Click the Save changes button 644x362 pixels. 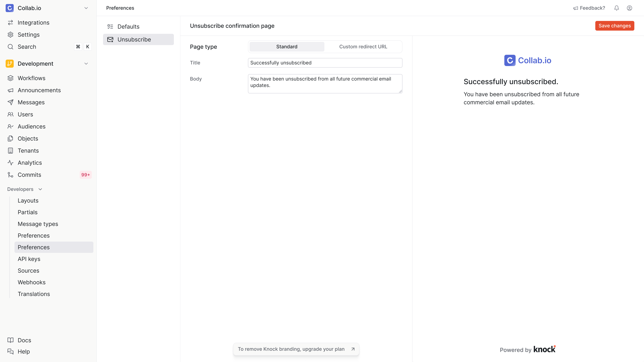pos(614,26)
